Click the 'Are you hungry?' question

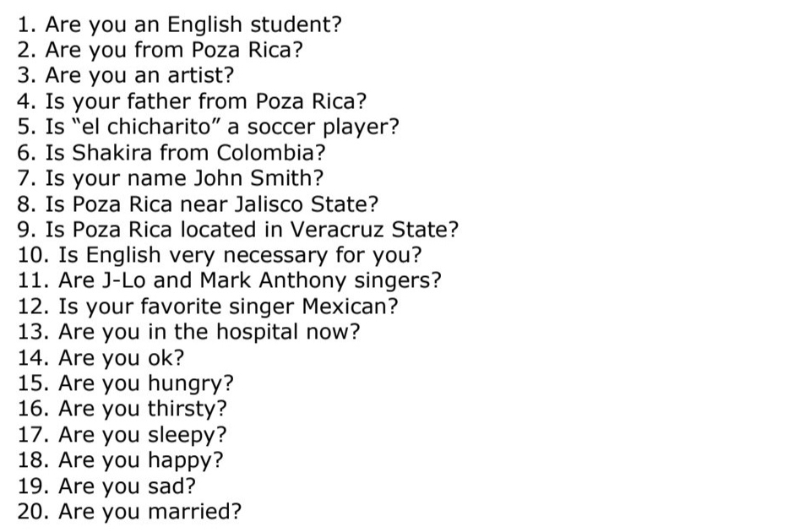pyautogui.click(x=125, y=383)
